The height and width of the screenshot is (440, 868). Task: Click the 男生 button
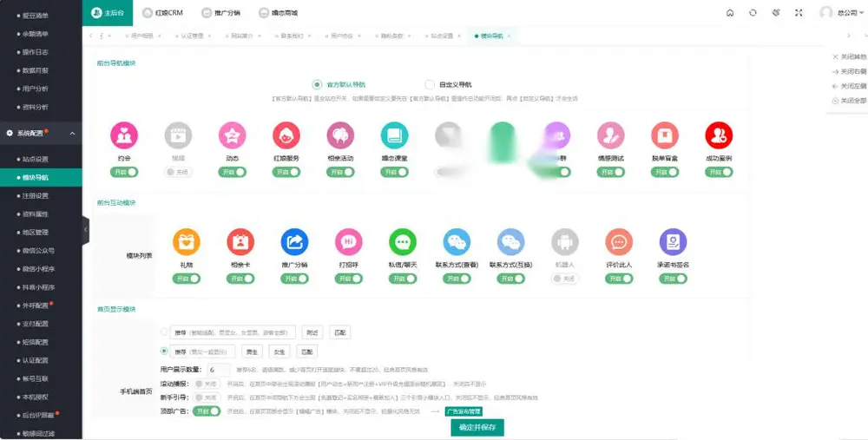pyautogui.click(x=252, y=352)
